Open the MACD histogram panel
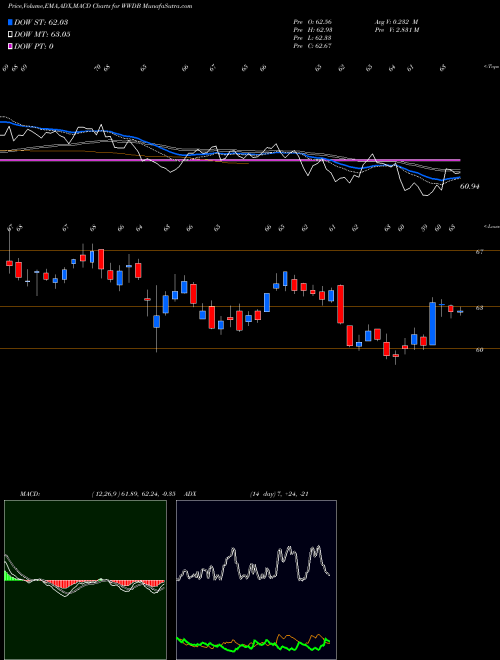Viewport: 500px width, 660px height. coord(85,580)
